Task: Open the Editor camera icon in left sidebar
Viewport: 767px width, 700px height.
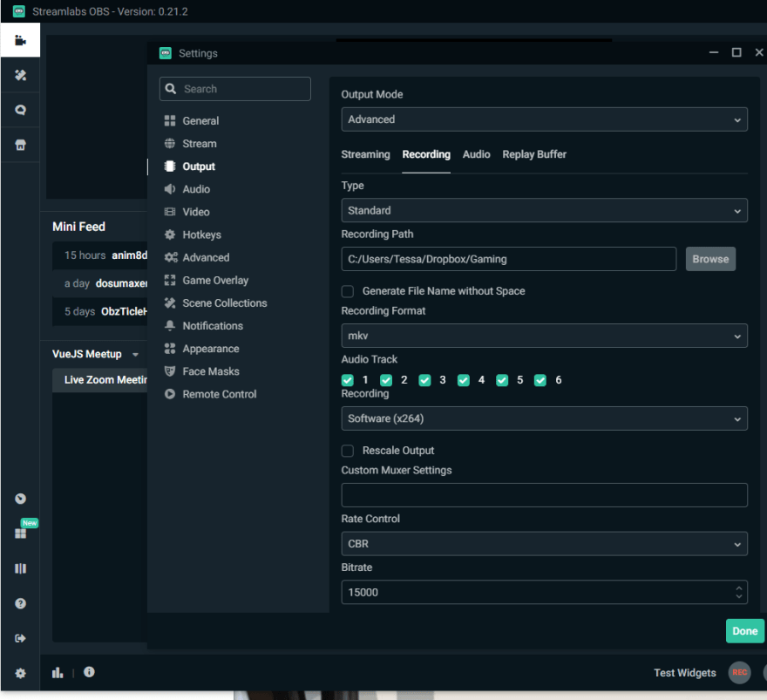Action: 20,40
